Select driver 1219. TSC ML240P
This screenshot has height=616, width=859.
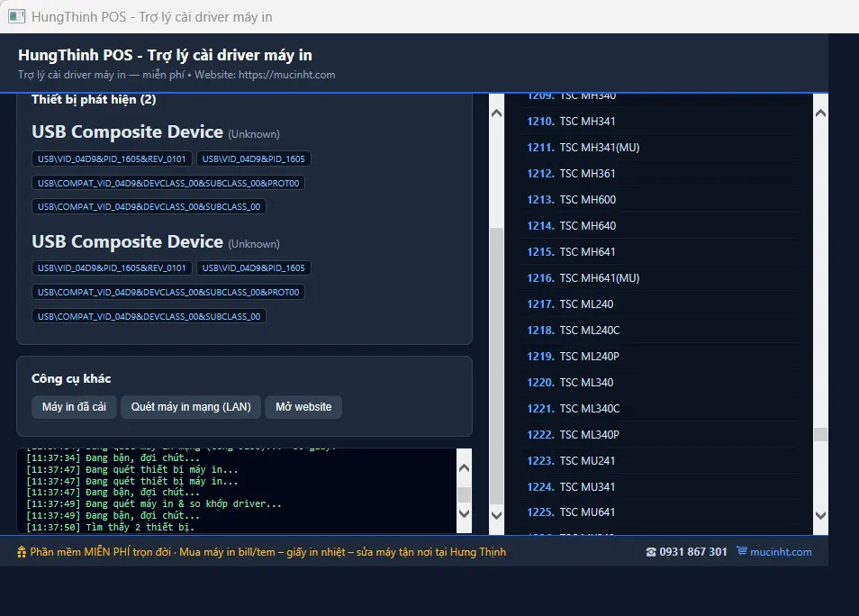pos(660,357)
